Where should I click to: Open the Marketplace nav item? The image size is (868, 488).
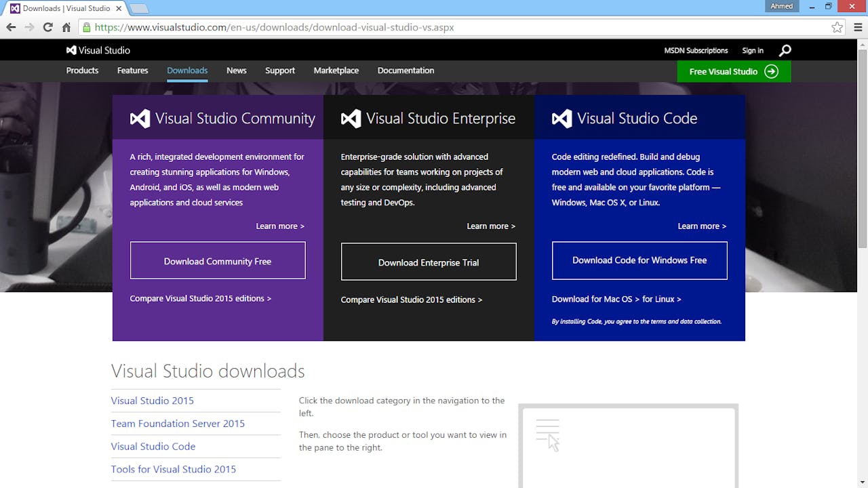click(x=336, y=70)
